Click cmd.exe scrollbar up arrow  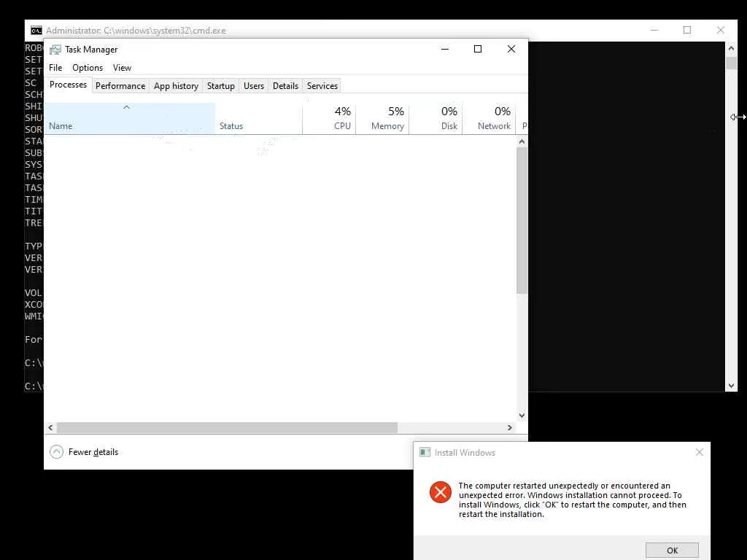[731, 48]
